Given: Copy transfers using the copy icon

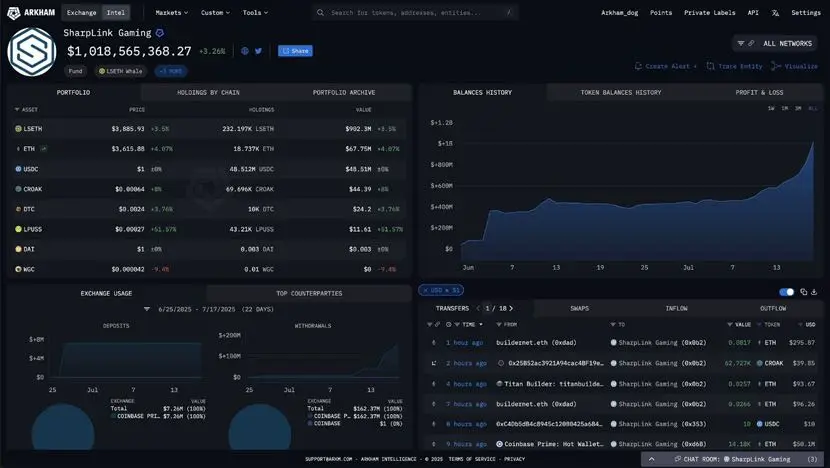Looking at the screenshot, I should coord(804,292).
